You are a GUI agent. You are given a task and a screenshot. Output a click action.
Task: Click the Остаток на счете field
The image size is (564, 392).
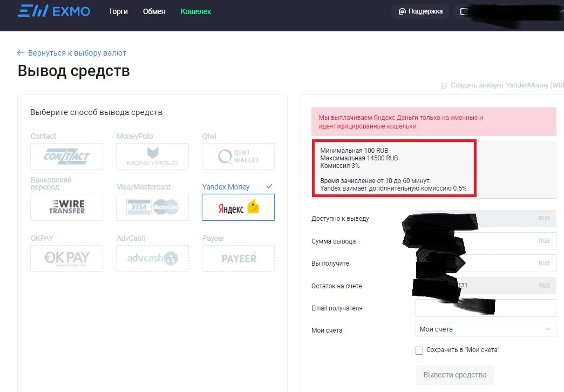pos(486,286)
